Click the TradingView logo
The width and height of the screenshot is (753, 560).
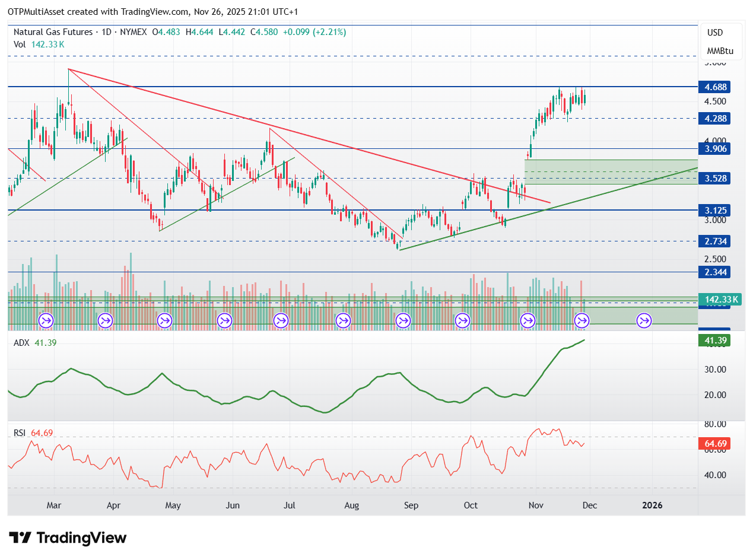[69, 538]
